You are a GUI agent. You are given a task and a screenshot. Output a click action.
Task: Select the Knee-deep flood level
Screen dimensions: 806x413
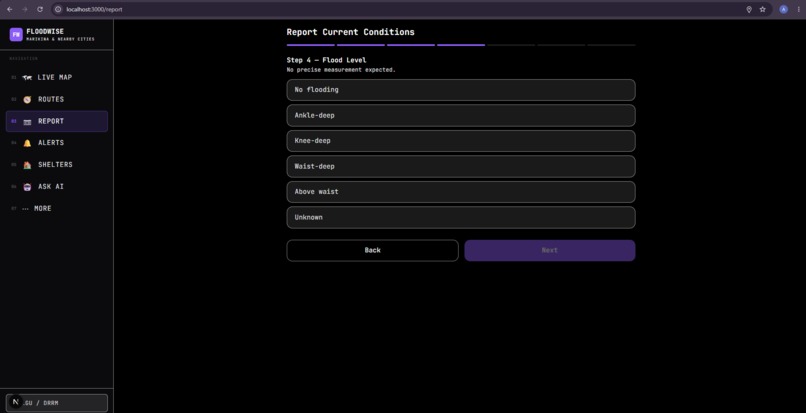coord(461,141)
